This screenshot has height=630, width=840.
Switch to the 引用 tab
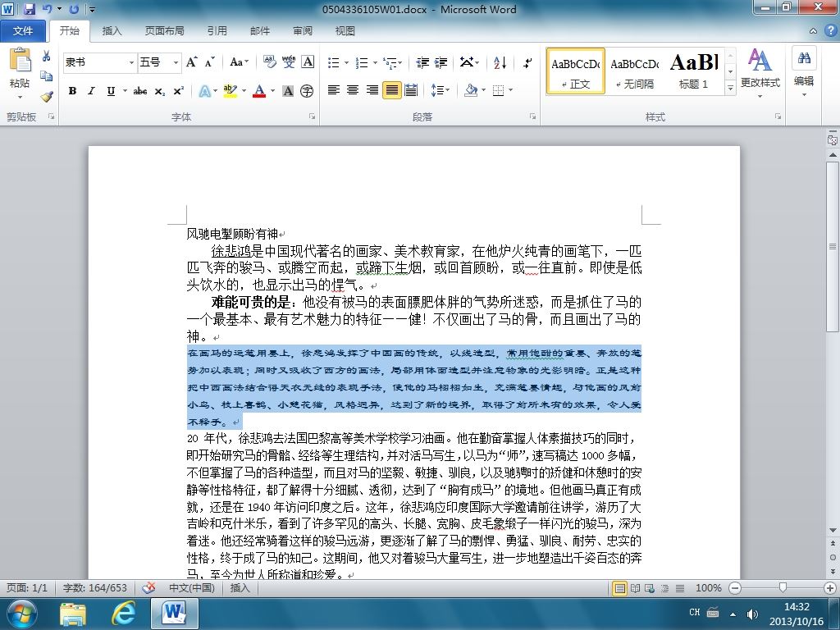click(x=217, y=31)
